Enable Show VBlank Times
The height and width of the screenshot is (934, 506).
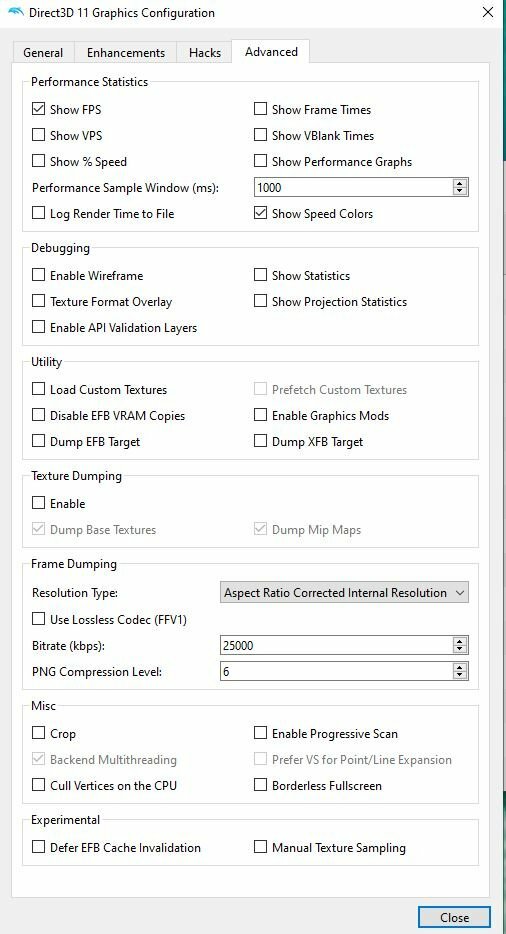[260, 135]
